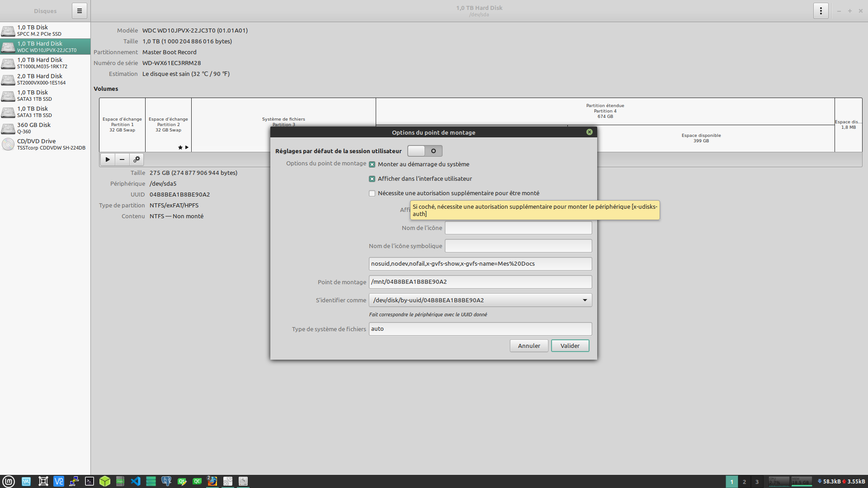Mount partition with the play button

click(108, 160)
